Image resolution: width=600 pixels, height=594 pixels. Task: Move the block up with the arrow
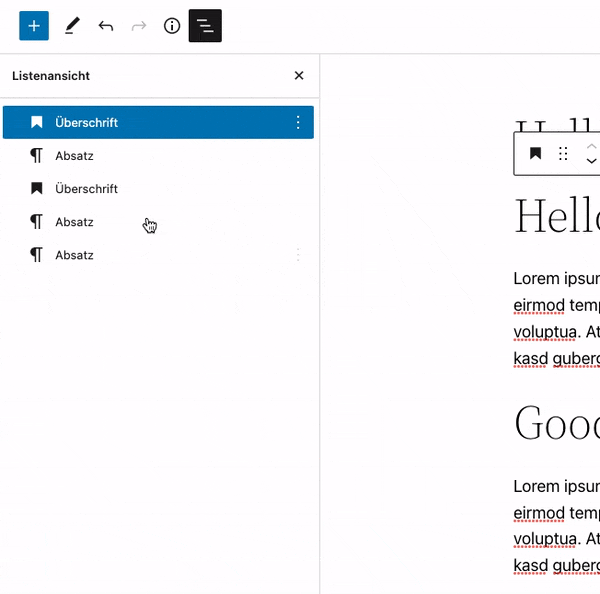(x=591, y=146)
